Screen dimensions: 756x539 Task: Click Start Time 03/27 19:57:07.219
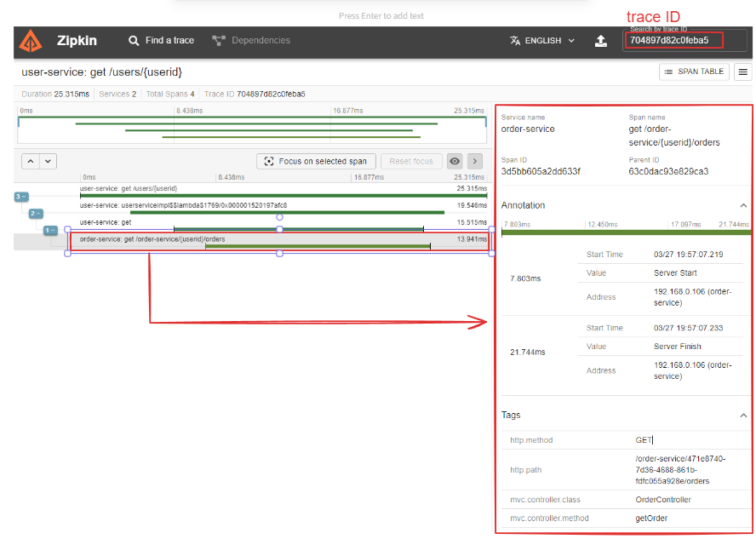[x=689, y=255]
